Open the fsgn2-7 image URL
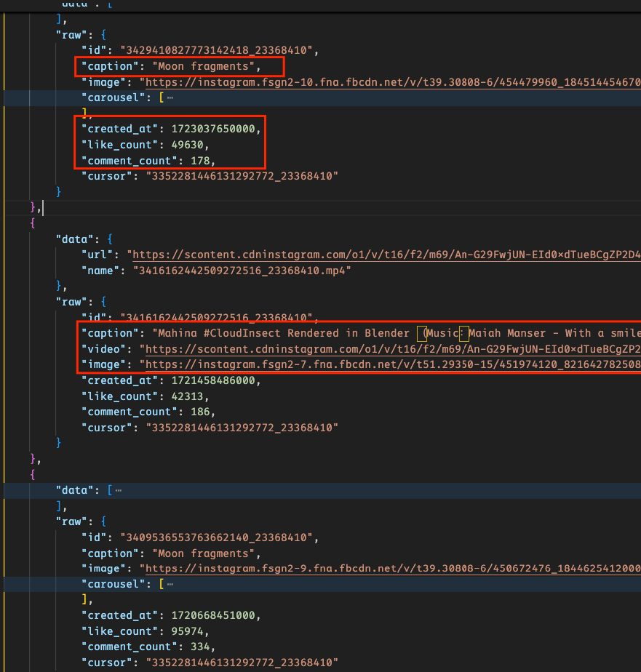The height and width of the screenshot is (672, 641). pos(393,364)
